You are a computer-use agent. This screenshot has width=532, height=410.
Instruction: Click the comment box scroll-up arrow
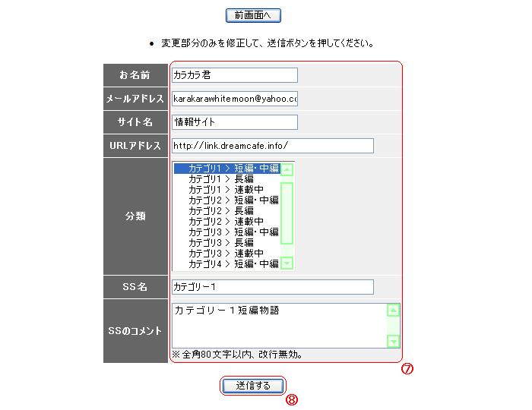click(394, 310)
